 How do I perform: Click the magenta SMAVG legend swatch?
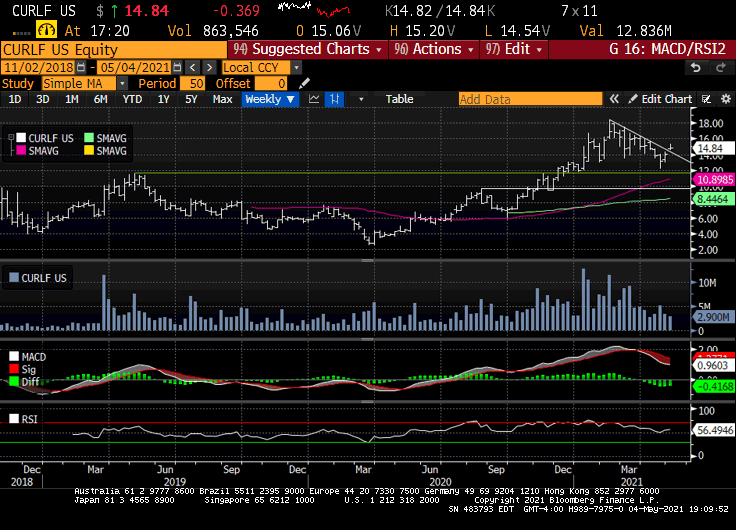pos(21,151)
